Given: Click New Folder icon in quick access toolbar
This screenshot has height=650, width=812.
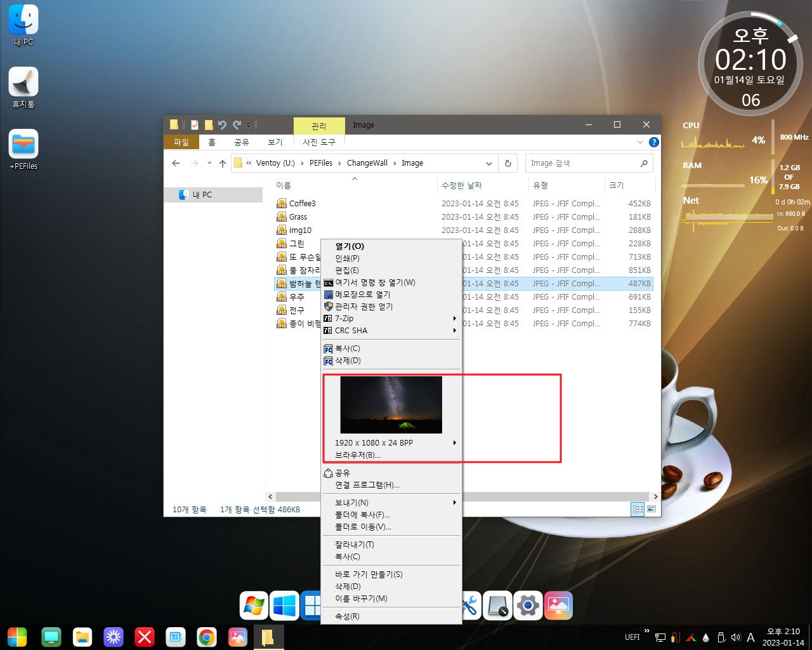Looking at the screenshot, I should pyautogui.click(x=209, y=125).
